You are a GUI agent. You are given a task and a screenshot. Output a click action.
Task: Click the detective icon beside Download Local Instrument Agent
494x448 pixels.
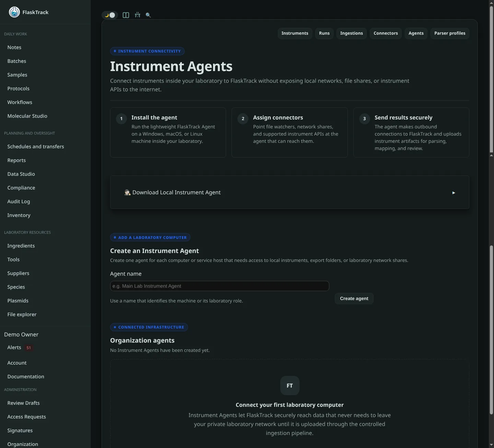[127, 193]
